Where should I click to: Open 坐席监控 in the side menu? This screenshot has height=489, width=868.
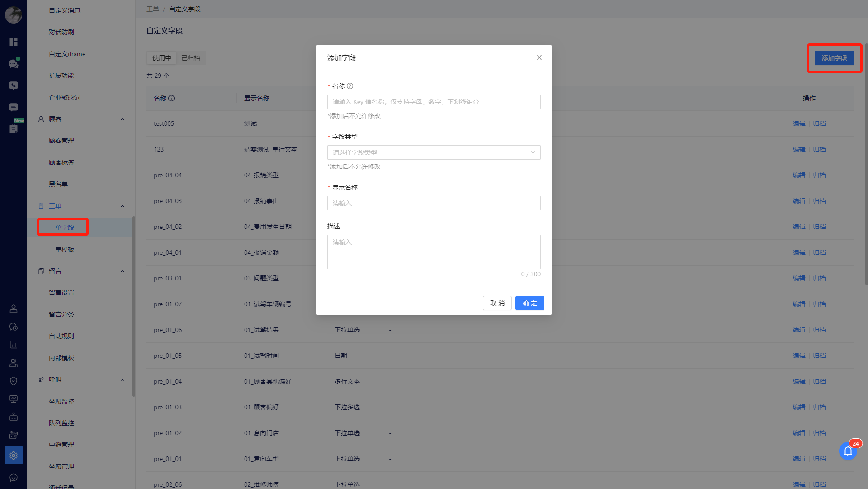pyautogui.click(x=61, y=401)
